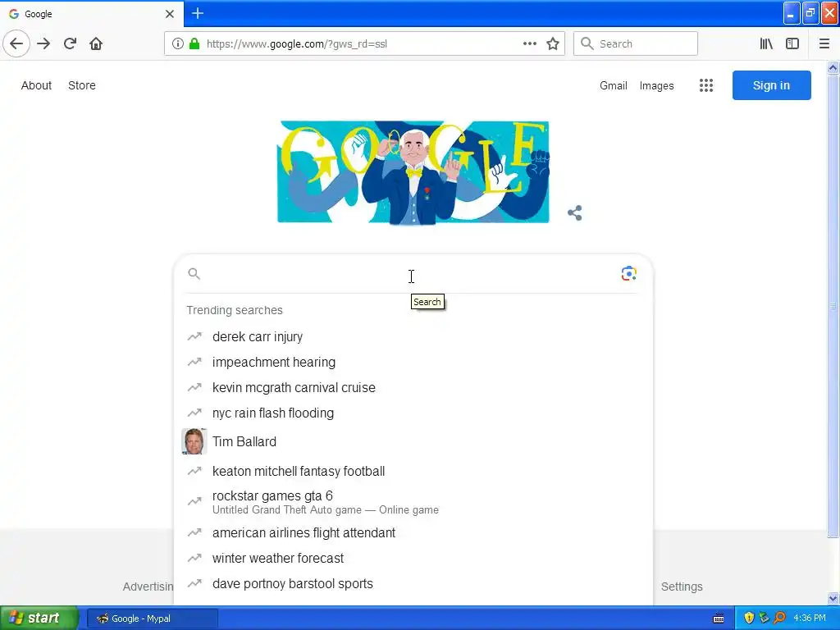Click trending icon beside winter weather forecast
This screenshot has width=840, height=630.
194,558
